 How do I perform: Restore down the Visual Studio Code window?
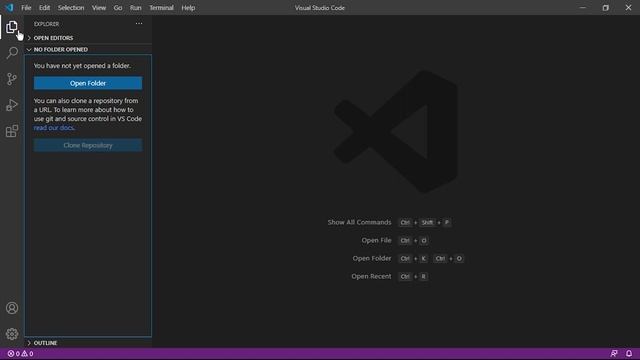click(x=606, y=8)
